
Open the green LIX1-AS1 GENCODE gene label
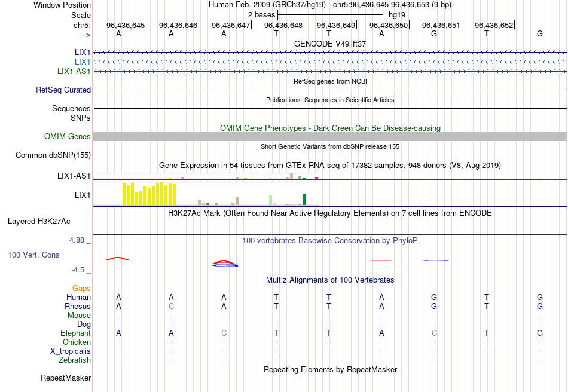click(74, 71)
